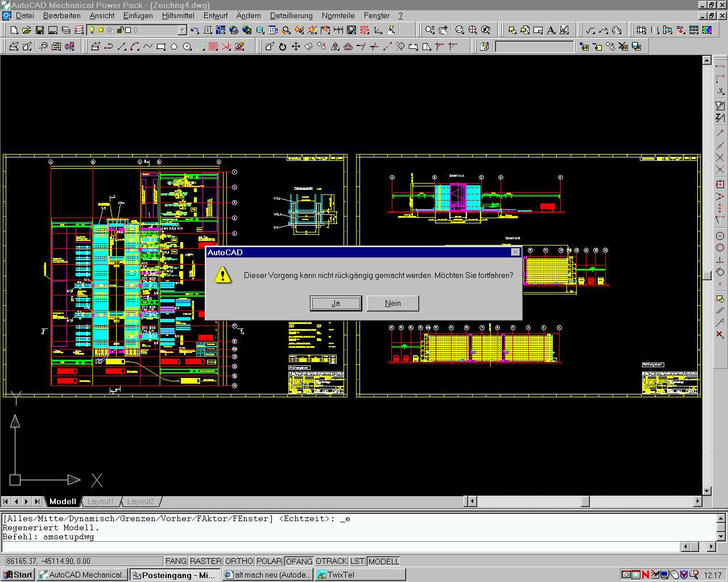728x582 pixels.
Task: Click the Surface texture symbol icon
Action: point(590,30)
